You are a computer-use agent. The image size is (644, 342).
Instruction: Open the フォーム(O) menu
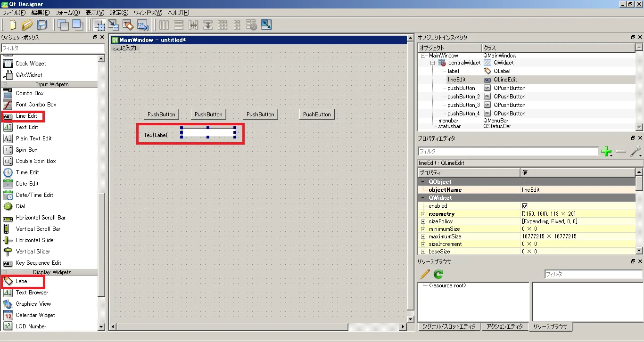tap(67, 13)
